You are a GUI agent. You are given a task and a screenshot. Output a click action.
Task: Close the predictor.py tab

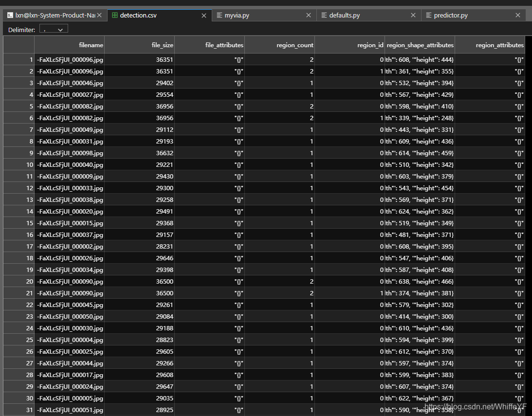tap(518, 16)
